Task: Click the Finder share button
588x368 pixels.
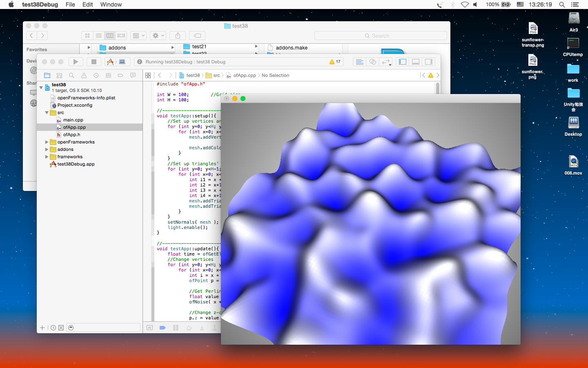Action: (178, 36)
